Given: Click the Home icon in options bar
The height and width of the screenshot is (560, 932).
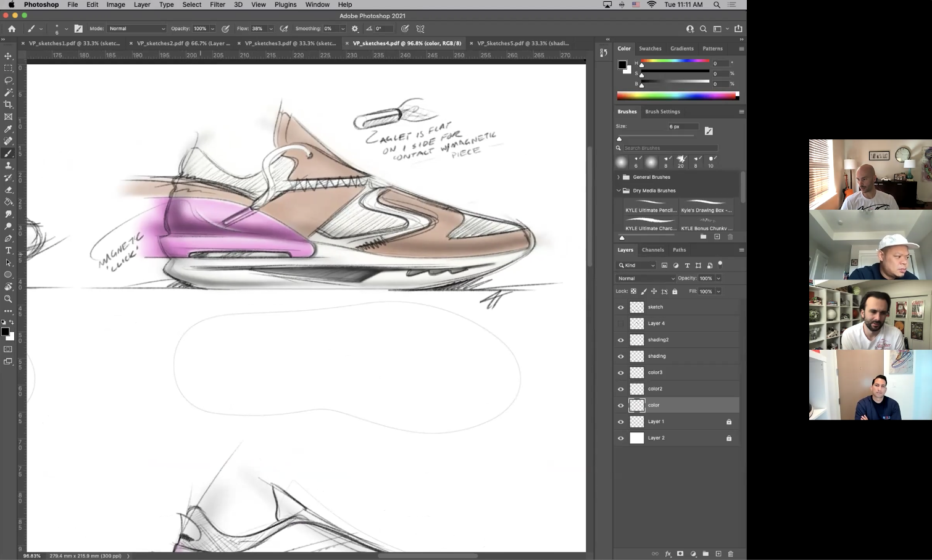Looking at the screenshot, I should click(12, 28).
